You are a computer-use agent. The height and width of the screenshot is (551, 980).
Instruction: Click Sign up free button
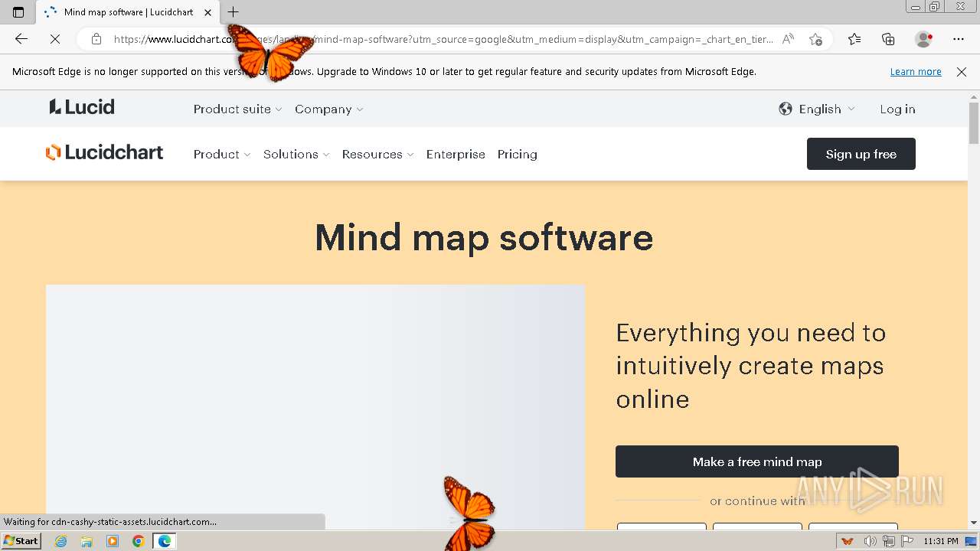tap(861, 154)
